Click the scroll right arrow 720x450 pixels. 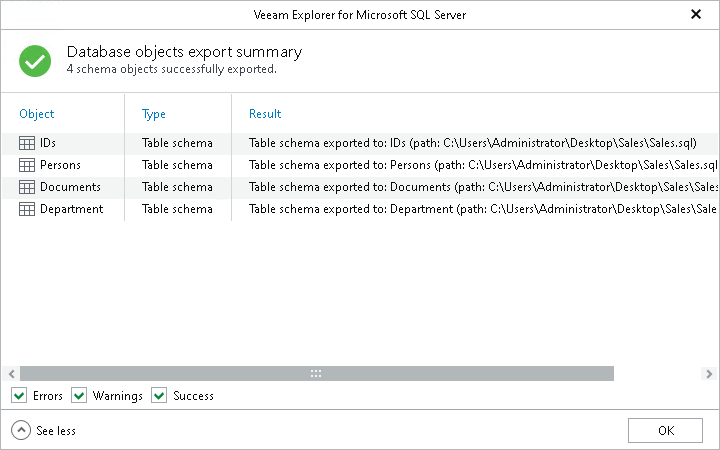[x=709, y=374]
